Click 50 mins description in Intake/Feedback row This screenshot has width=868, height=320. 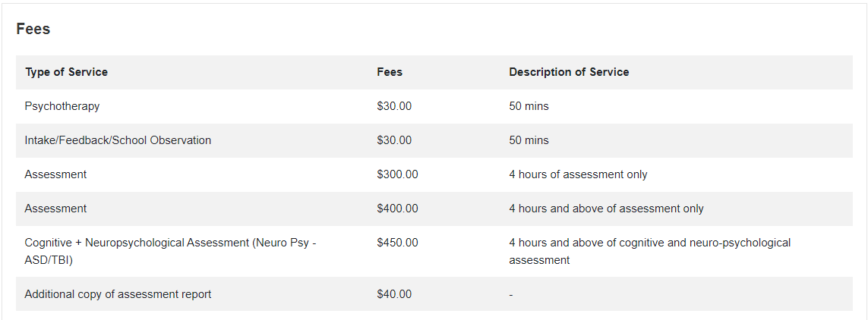pos(529,140)
